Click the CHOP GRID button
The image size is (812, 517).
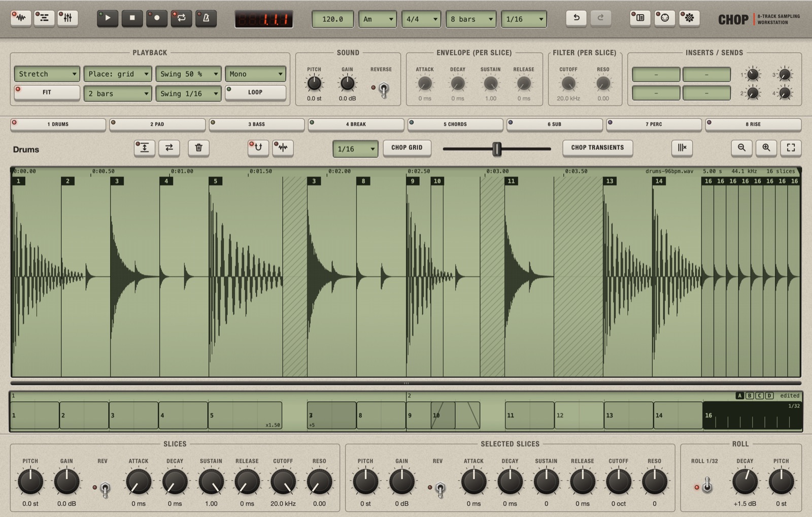pos(407,148)
